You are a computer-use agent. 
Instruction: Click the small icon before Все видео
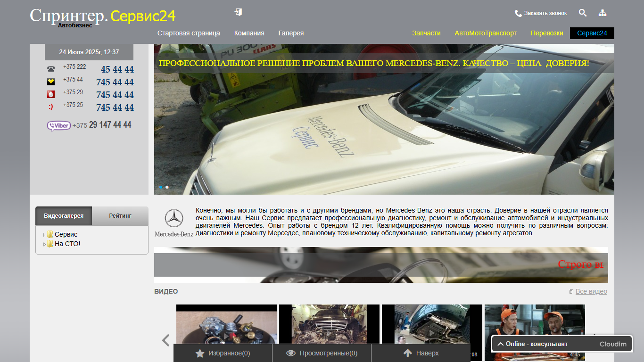pos(571,292)
